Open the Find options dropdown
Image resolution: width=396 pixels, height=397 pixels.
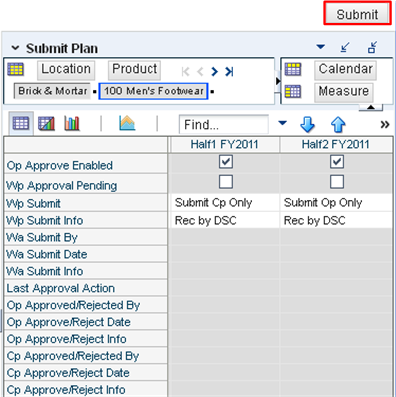[x=282, y=123]
